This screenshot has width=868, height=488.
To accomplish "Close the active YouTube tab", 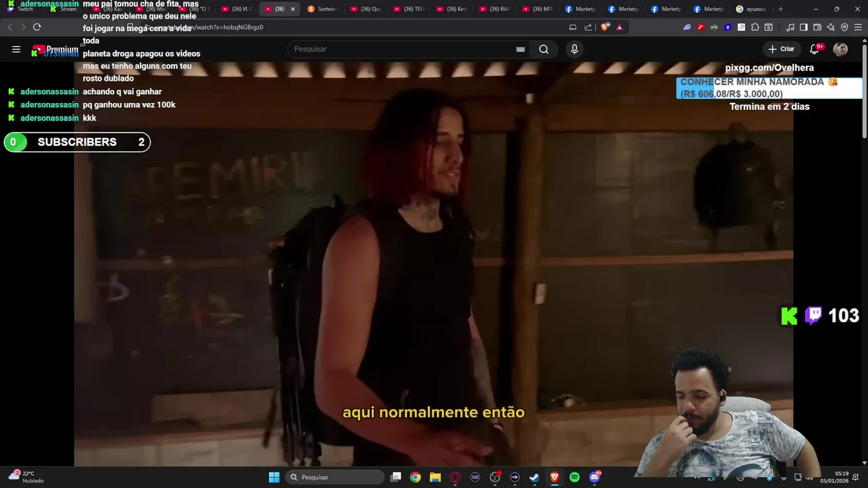I will coord(292,9).
